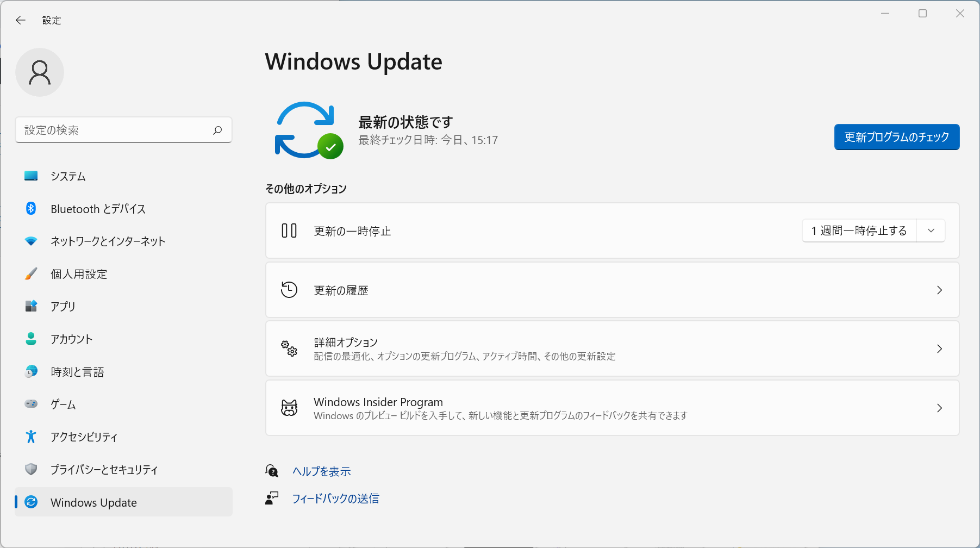980x548 pixels.
Task: Open フィードバックの送信 link
Action: pos(335,498)
